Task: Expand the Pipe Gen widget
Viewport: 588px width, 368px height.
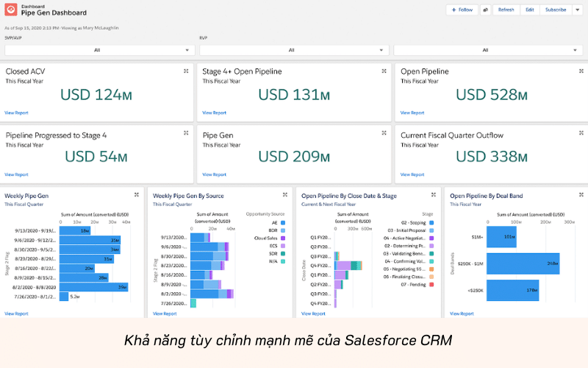Action: (384, 133)
